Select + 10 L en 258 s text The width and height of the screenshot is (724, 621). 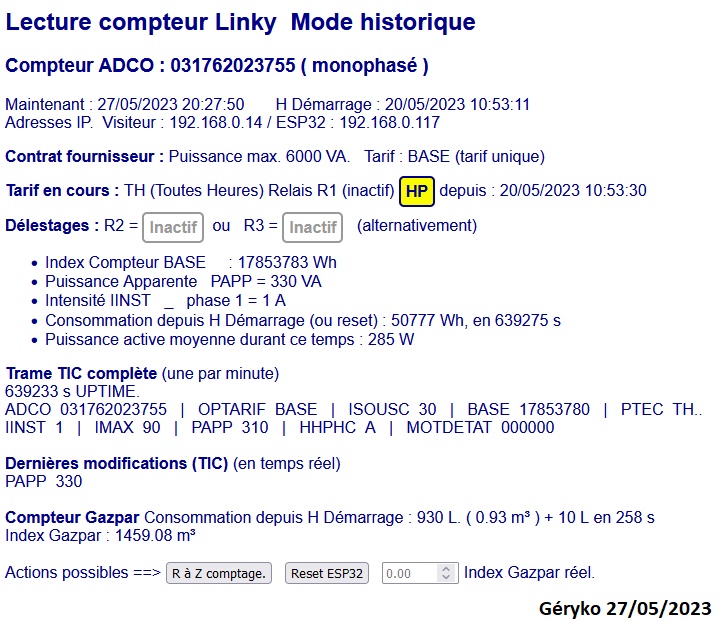point(599,517)
